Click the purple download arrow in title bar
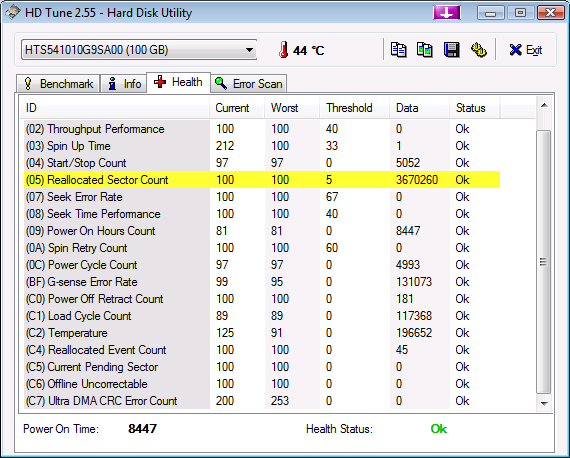The image size is (570, 458). [447, 13]
